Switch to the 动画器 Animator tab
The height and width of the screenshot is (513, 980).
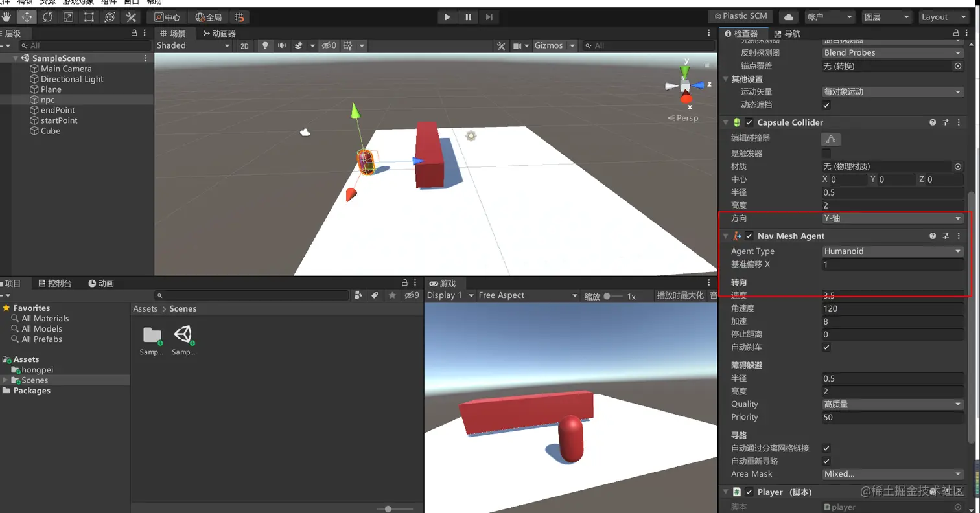[219, 33]
